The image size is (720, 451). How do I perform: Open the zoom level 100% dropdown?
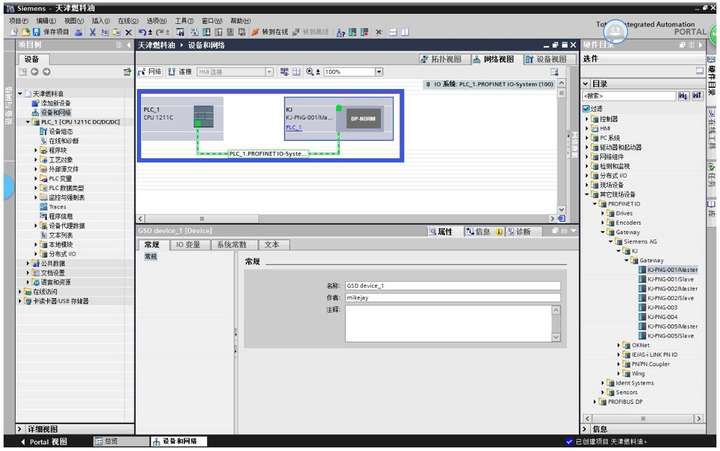pyautogui.click(x=379, y=72)
